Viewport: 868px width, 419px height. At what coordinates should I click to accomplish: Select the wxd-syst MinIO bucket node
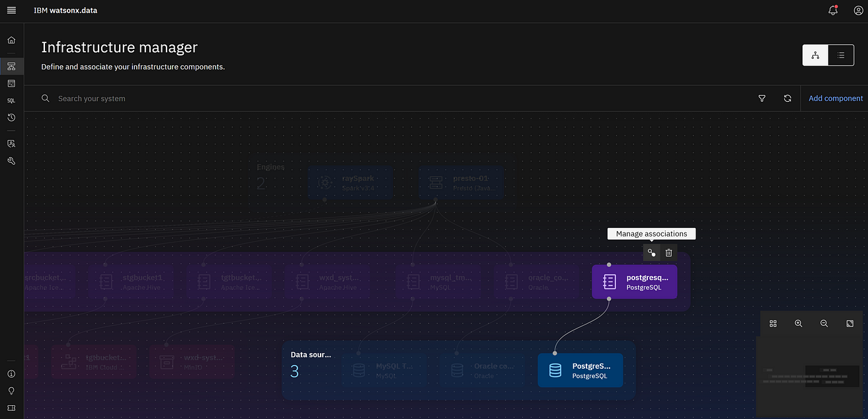192,362
